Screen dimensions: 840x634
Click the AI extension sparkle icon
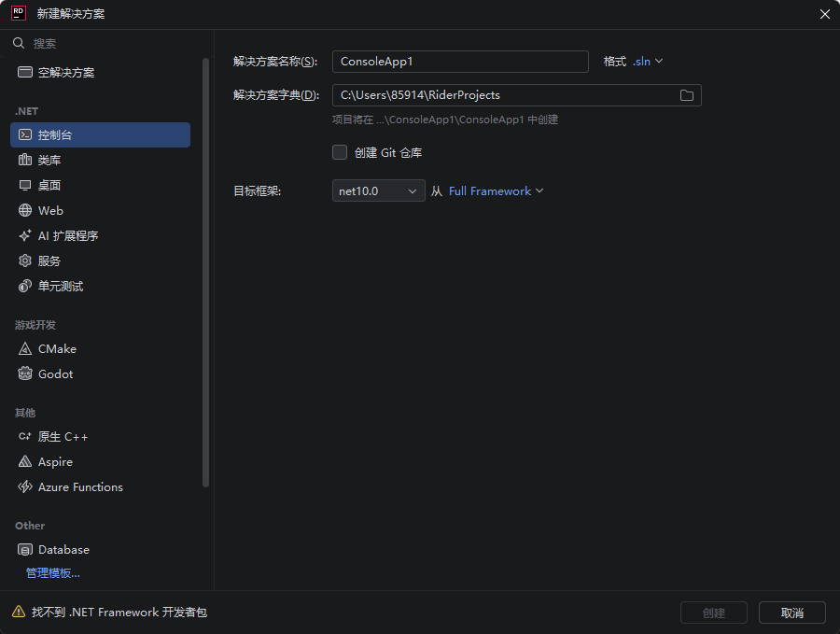click(x=24, y=235)
